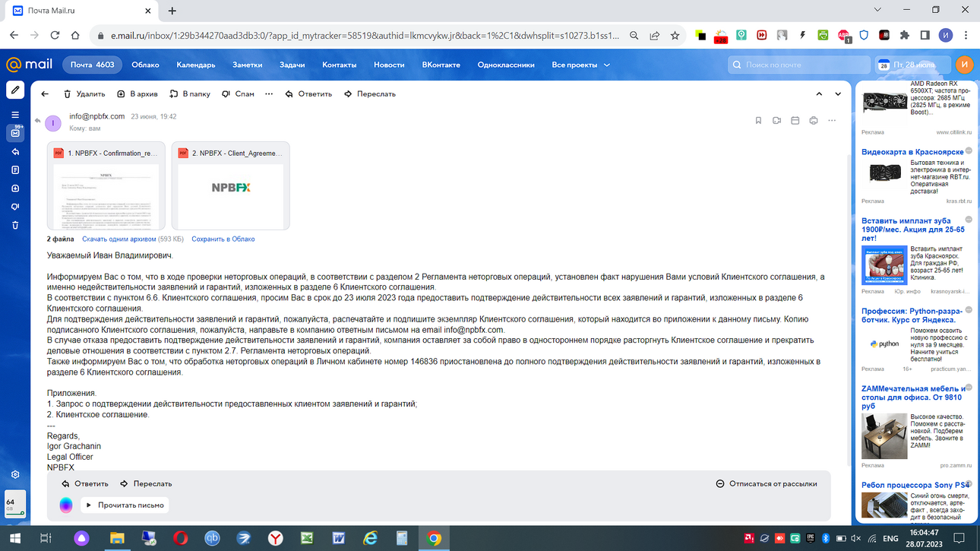Click the calendar event icon in message header
Screen dimensions: 980x551
pos(795,121)
